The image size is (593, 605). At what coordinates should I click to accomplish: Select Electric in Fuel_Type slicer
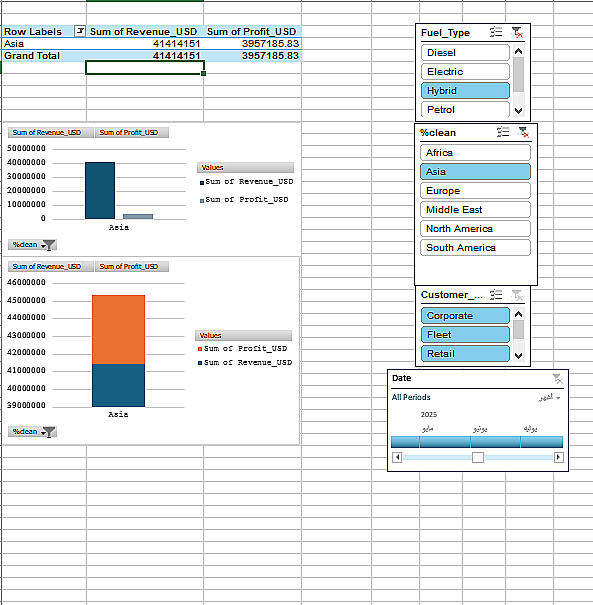(x=465, y=71)
